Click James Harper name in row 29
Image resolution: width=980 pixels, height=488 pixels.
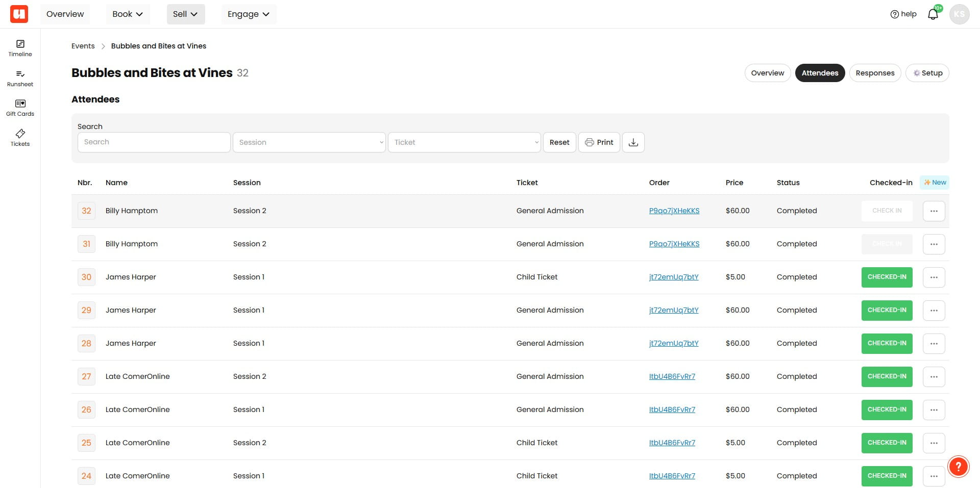(x=131, y=310)
